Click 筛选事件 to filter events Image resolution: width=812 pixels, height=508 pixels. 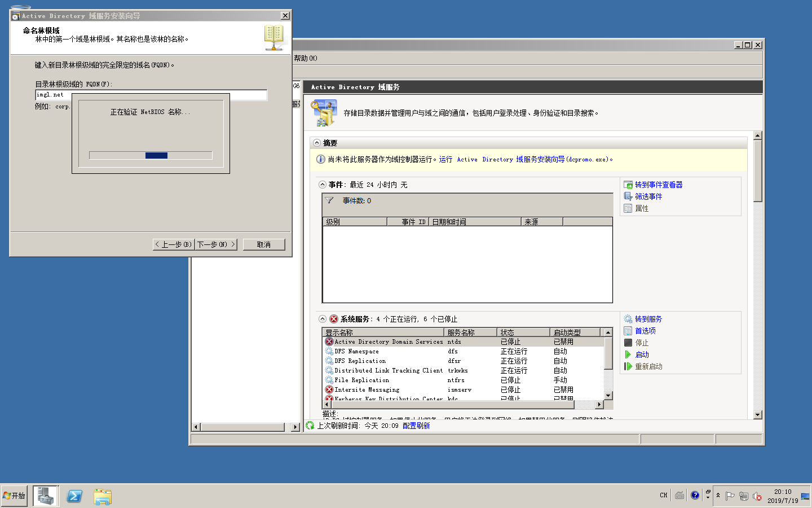[648, 196]
